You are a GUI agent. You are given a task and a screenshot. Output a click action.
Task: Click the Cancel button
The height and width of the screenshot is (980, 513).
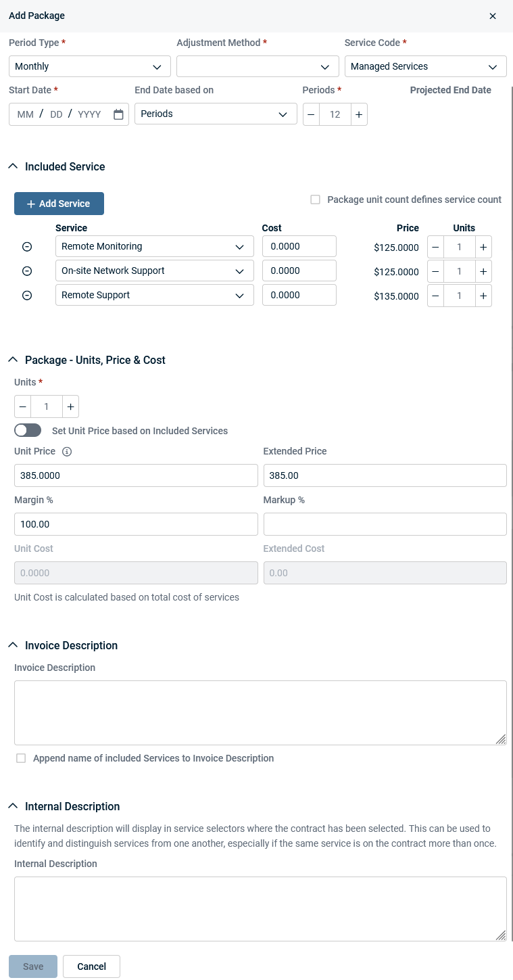click(91, 966)
